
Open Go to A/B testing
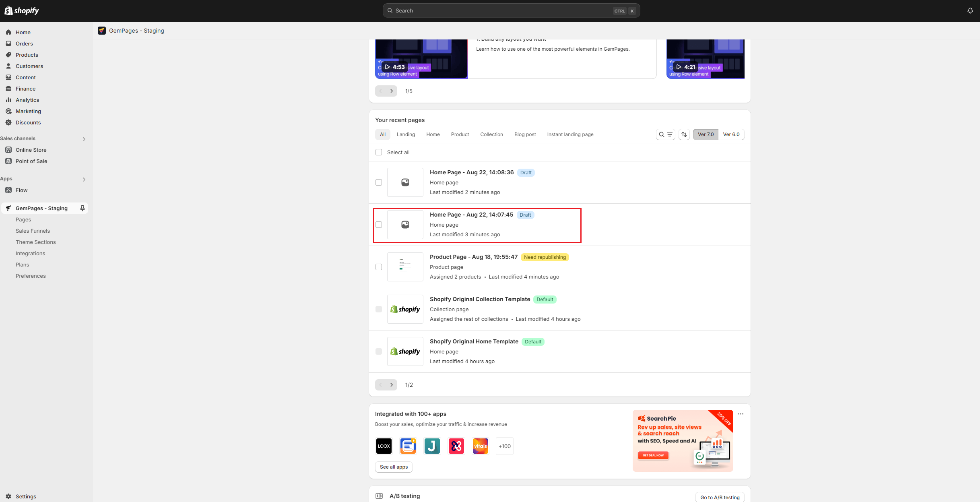click(720, 497)
